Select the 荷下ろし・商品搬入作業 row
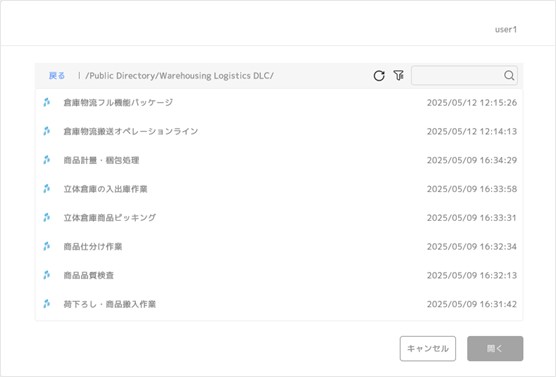This screenshot has width=556, height=377. pos(279,304)
